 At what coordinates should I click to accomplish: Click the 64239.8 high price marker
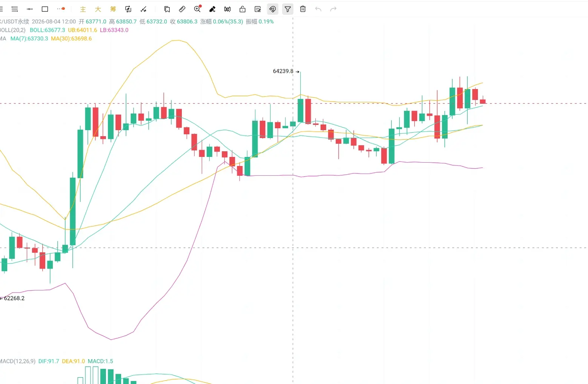tap(283, 71)
